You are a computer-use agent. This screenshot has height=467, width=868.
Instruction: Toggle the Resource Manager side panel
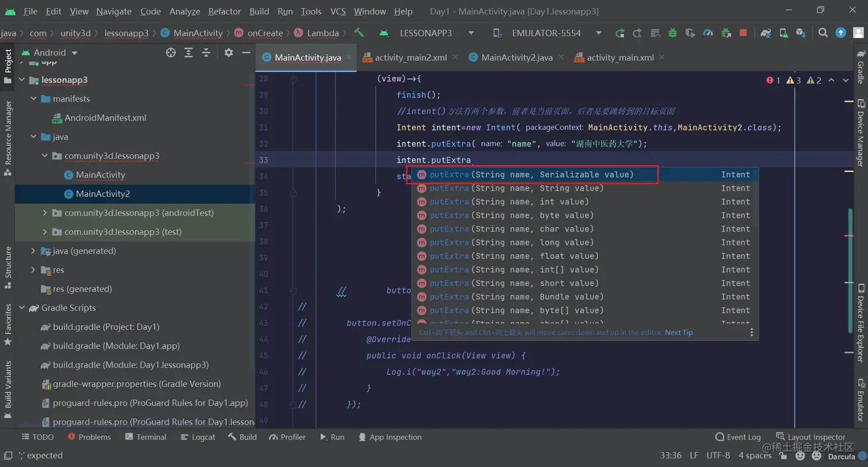point(8,138)
